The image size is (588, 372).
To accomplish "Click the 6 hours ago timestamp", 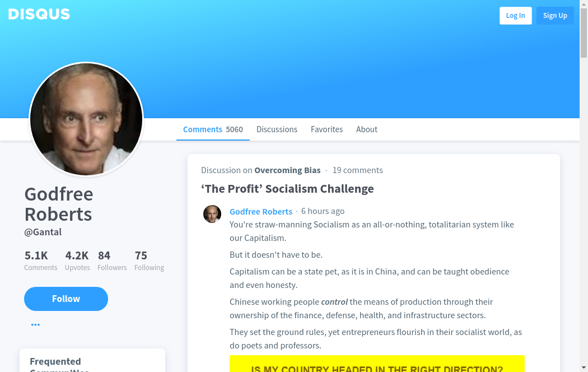I will [323, 211].
